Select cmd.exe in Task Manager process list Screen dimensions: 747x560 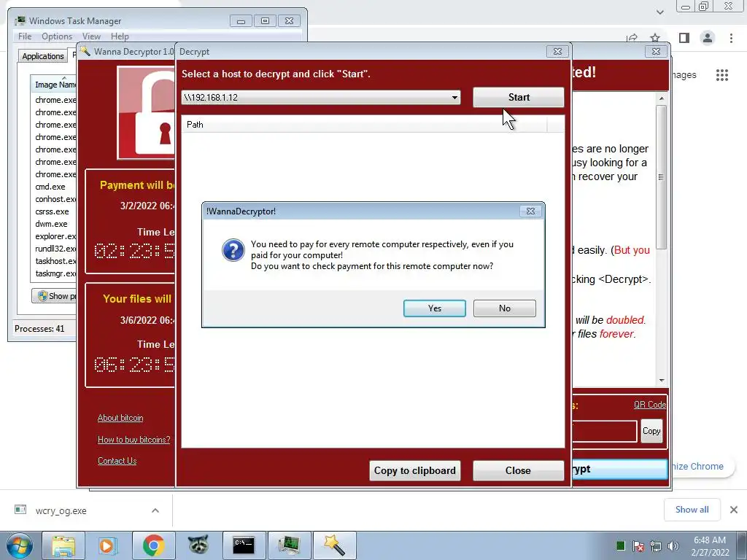click(x=50, y=187)
